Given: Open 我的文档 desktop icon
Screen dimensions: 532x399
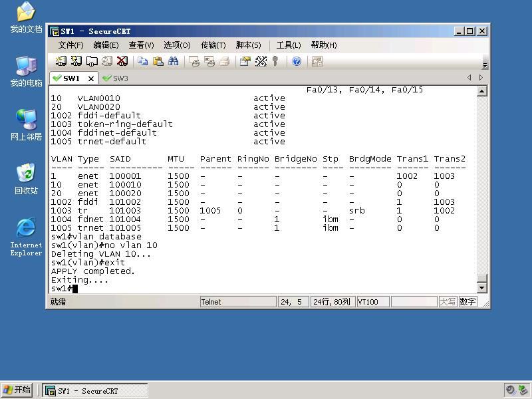Looking at the screenshot, I should (26, 18).
